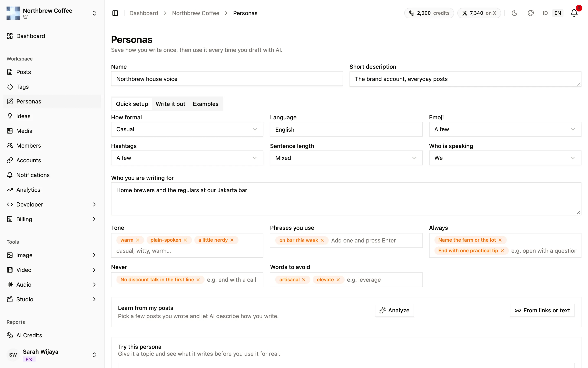Screen dimensions: 588x368
Task: Click the 2,000 credits pill
Action: (x=429, y=13)
